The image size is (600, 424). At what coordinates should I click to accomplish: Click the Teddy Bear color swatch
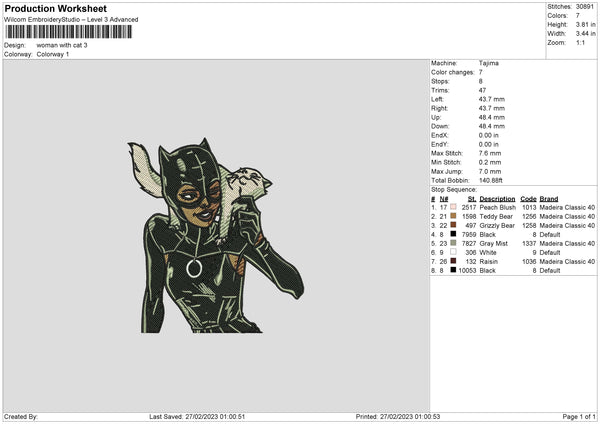(453, 216)
